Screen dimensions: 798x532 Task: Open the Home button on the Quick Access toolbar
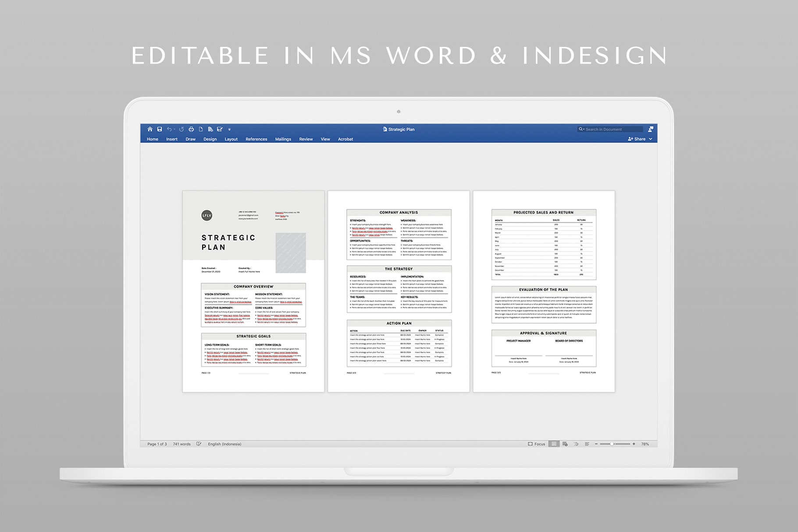(x=151, y=129)
